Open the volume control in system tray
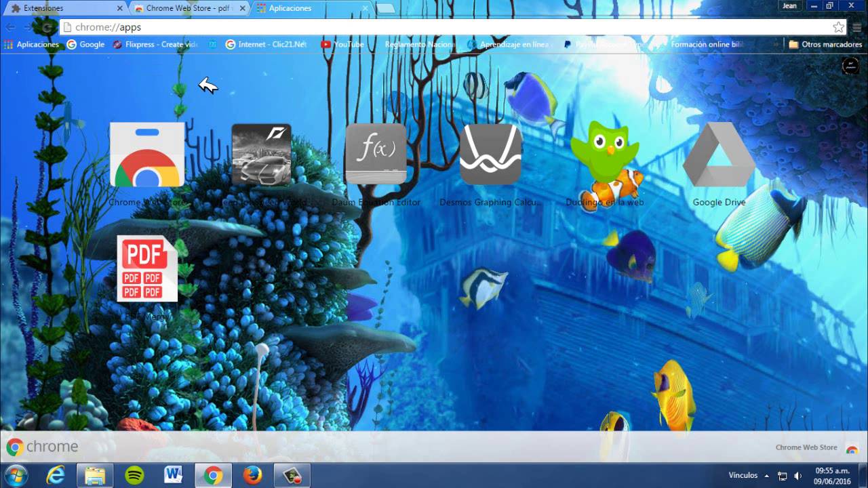Viewport: 868px width, 488px height. pos(798,476)
